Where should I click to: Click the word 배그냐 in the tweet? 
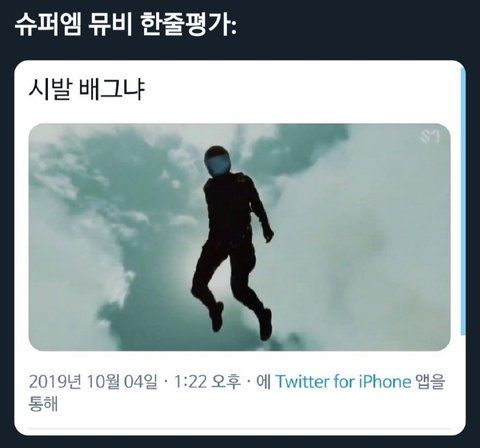112,90
